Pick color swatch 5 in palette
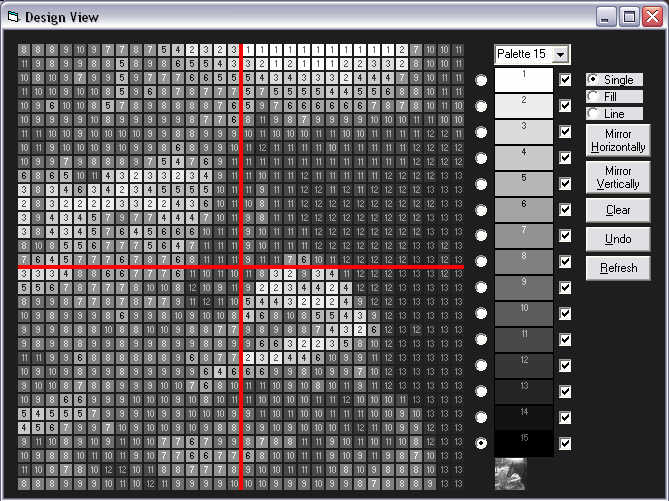Image resolution: width=669 pixels, height=501 pixels. click(x=524, y=184)
